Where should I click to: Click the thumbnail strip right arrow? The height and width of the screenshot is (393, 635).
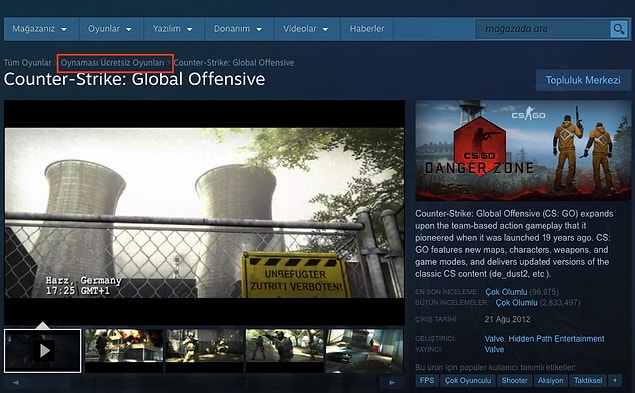tap(392, 382)
